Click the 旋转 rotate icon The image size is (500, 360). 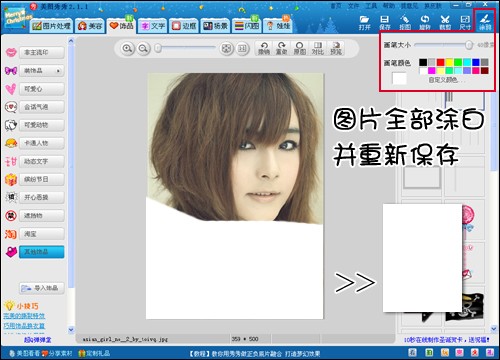pos(425,22)
